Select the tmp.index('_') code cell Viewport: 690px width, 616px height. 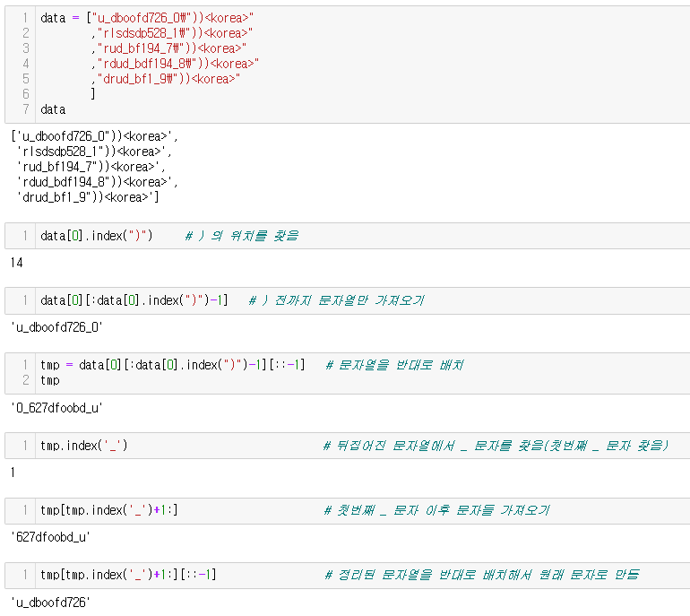[348, 446]
